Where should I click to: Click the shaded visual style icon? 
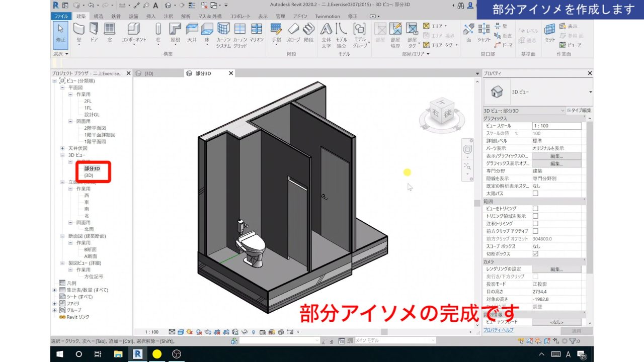[x=181, y=332]
